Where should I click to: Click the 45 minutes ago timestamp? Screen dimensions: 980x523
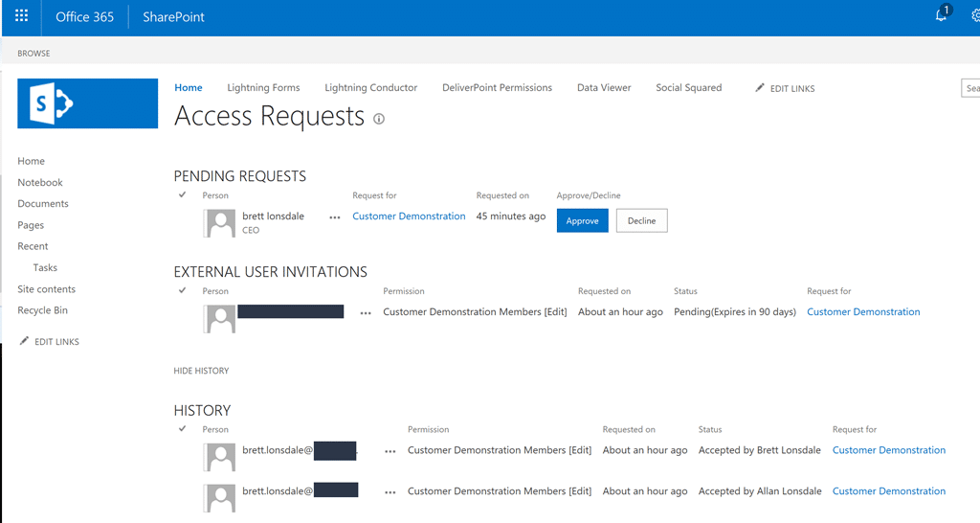click(x=511, y=216)
